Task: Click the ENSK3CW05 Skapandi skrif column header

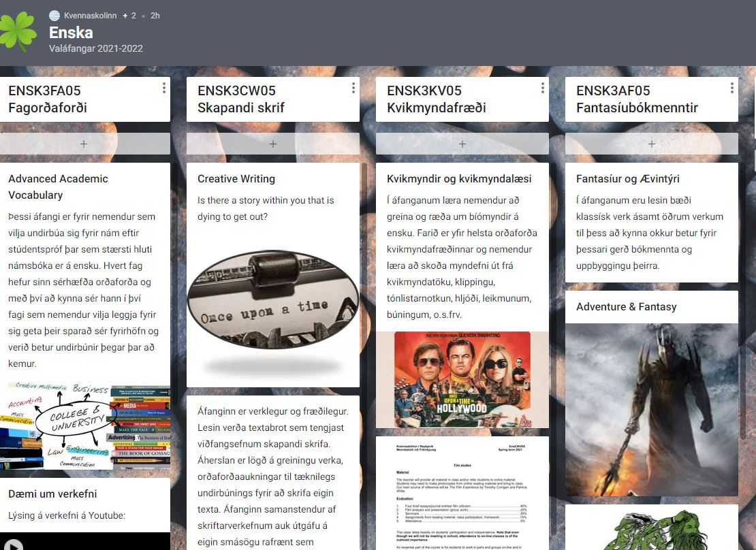Action: pos(241,99)
